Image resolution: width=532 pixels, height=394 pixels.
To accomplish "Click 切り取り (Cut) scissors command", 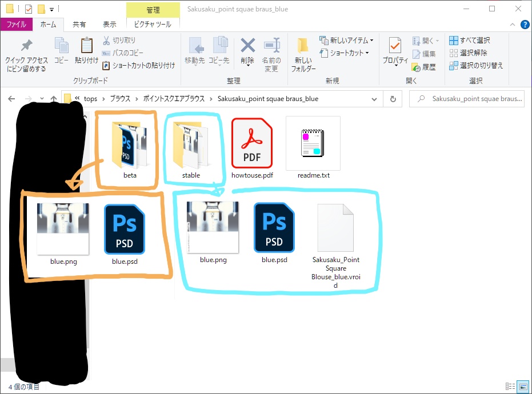I will pos(119,41).
